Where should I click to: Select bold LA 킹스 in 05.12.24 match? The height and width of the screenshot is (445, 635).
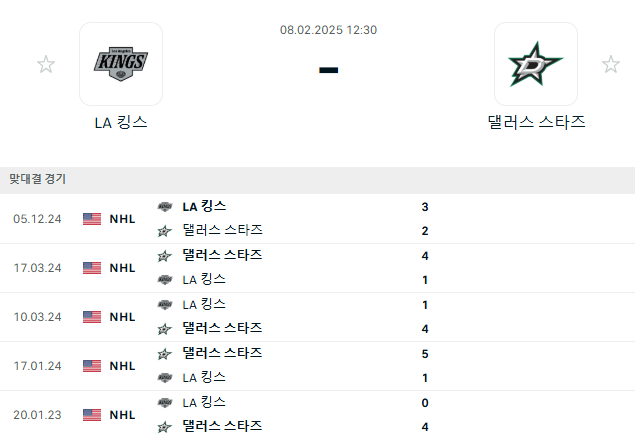tap(204, 207)
